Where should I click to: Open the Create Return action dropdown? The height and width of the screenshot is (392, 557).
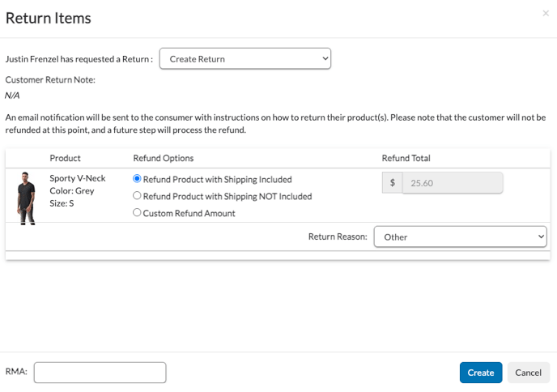[x=244, y=59]
